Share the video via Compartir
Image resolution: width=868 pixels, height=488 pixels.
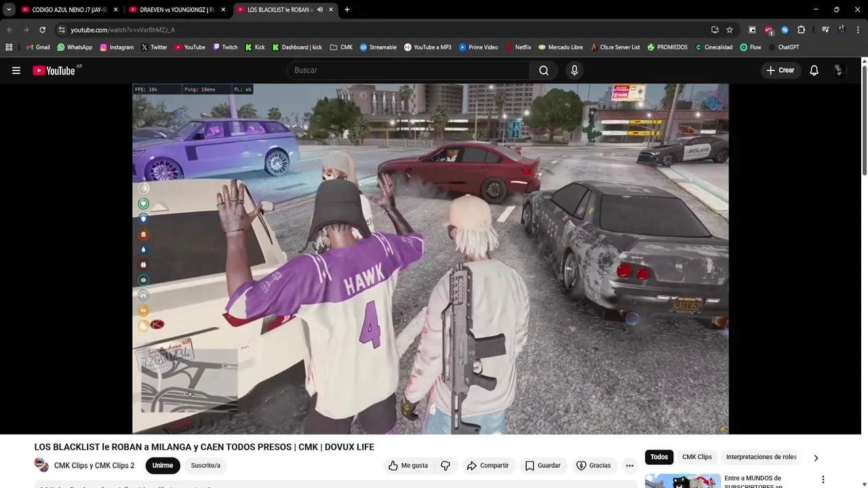point(488,466)
